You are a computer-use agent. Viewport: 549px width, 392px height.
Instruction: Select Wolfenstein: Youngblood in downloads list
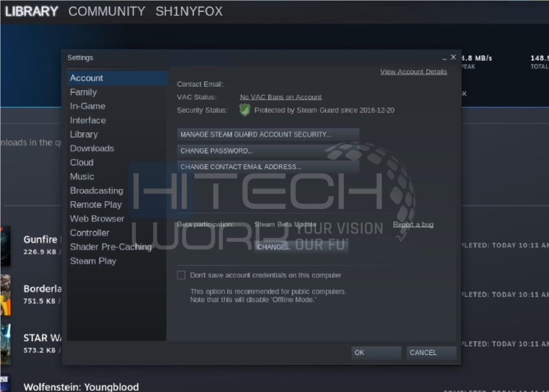(x=81, y=387)
